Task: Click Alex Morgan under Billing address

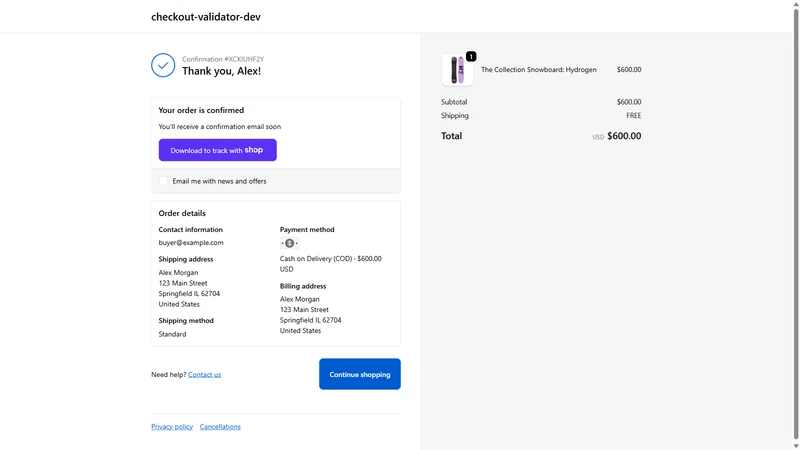Action: click(299, 299)
